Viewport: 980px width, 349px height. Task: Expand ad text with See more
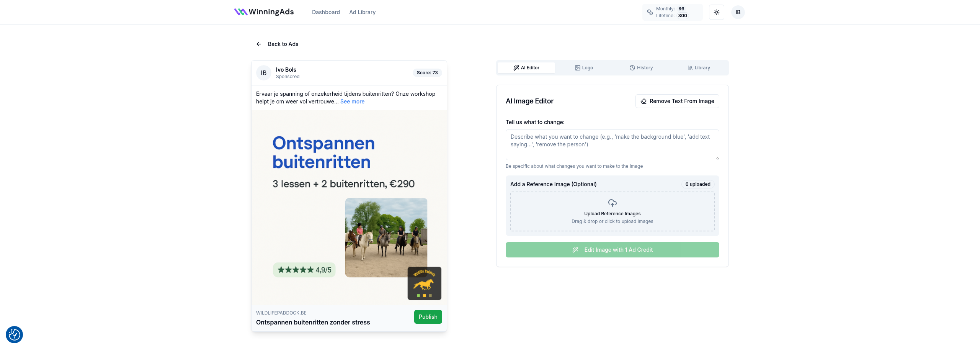click(x=352, y=102)
